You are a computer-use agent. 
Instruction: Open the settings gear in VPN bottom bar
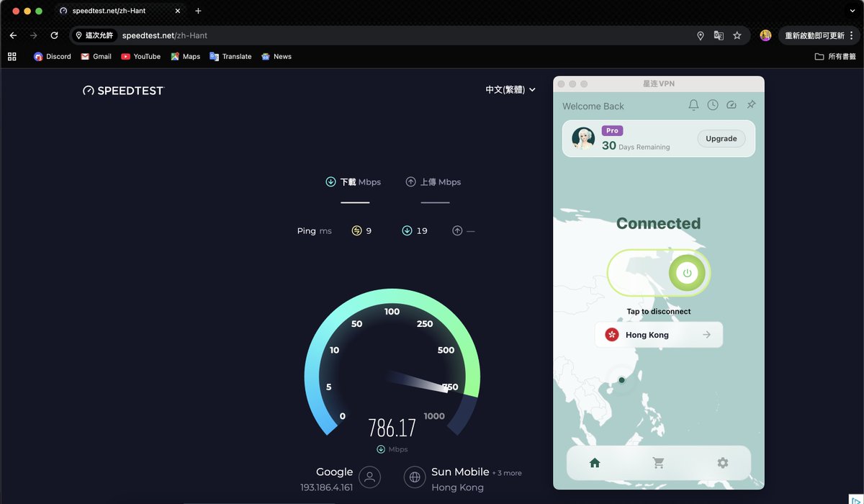pos(723,463)
